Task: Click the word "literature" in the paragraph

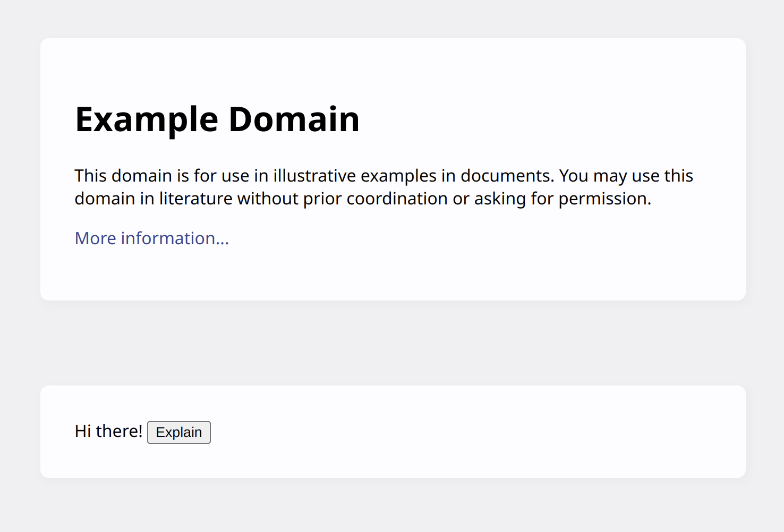Action: pyautogui.click(x=196, y=199)
